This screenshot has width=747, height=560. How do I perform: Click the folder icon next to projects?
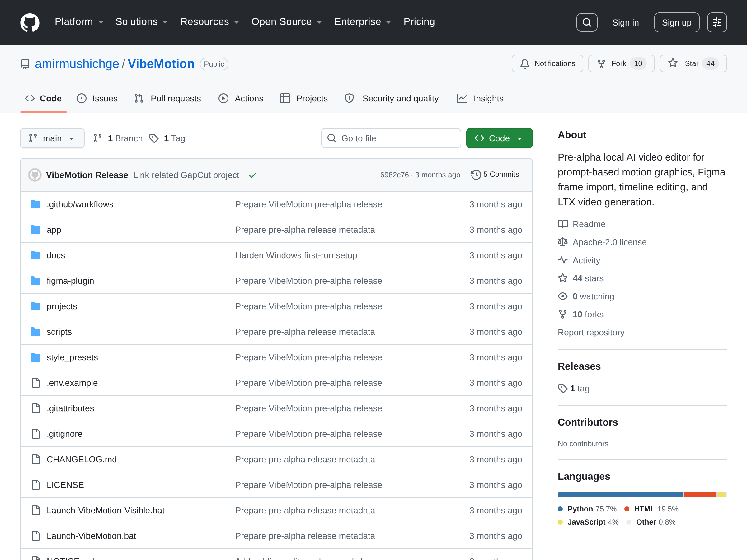click(35, 306)
